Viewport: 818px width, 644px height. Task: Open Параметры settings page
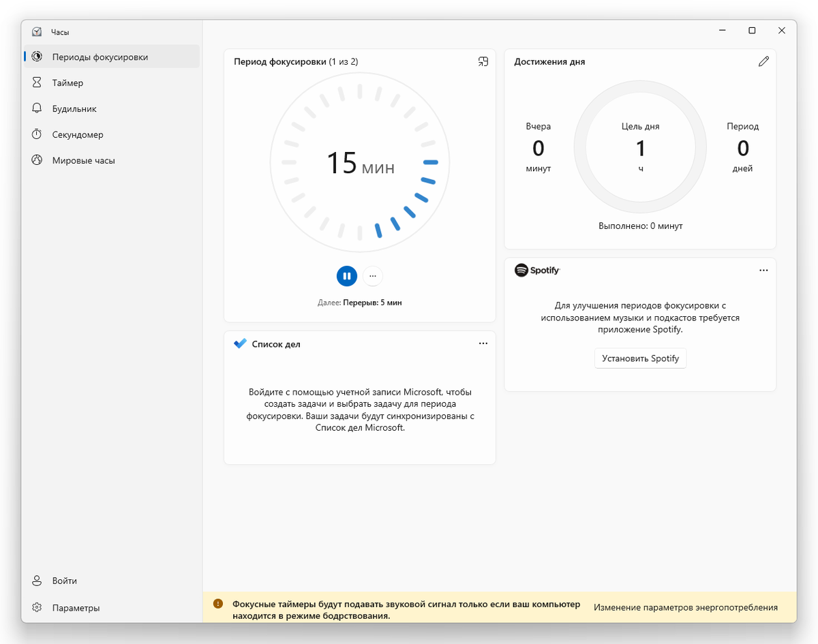112,607
